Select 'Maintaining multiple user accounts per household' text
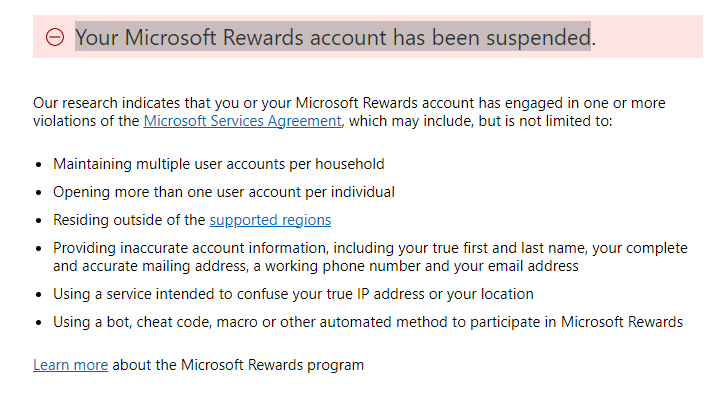Image resolution: width=719 pixels, height=404 pixels. [218, 164]
